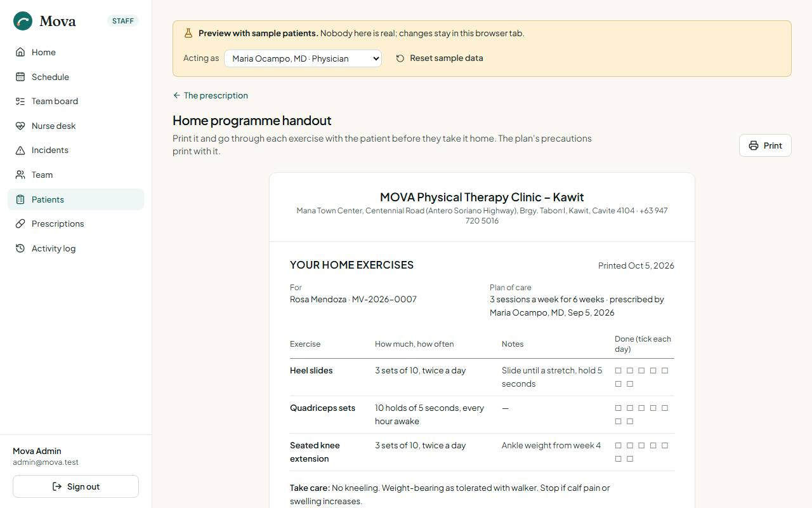Click the Done (tick each day) header
This screenshot has width=812, height=508.
(643, 344)
